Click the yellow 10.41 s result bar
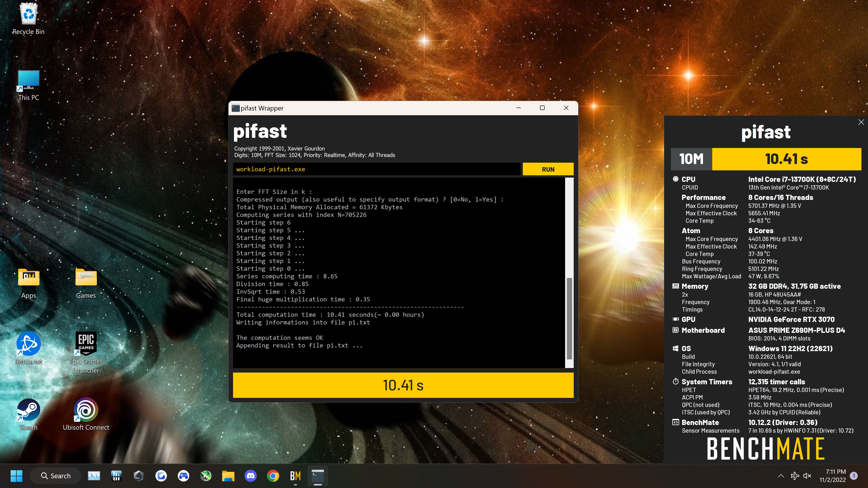 403,385
